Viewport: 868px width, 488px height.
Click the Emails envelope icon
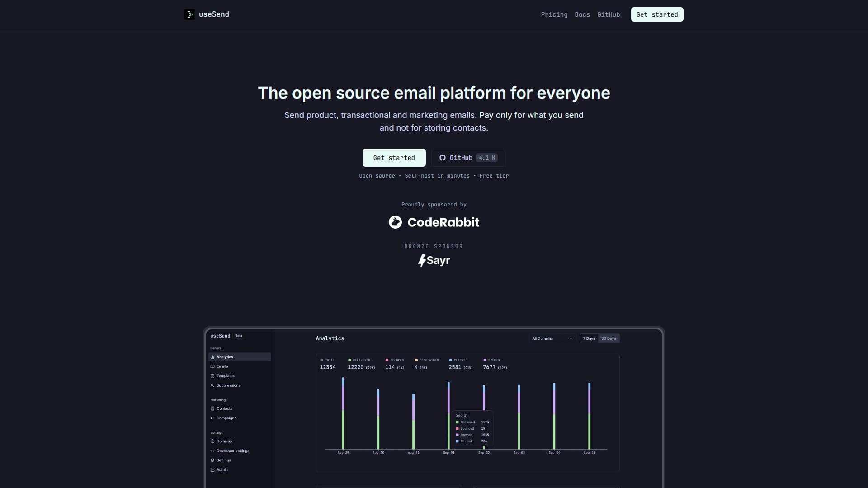(212, 366)
